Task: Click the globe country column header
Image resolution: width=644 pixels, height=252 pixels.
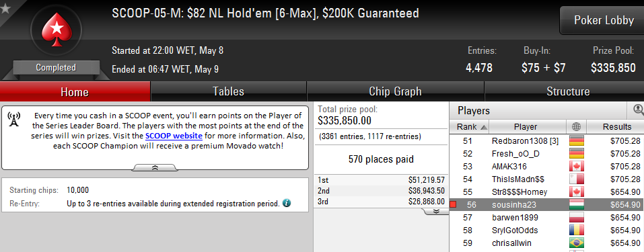Action: 576,127
